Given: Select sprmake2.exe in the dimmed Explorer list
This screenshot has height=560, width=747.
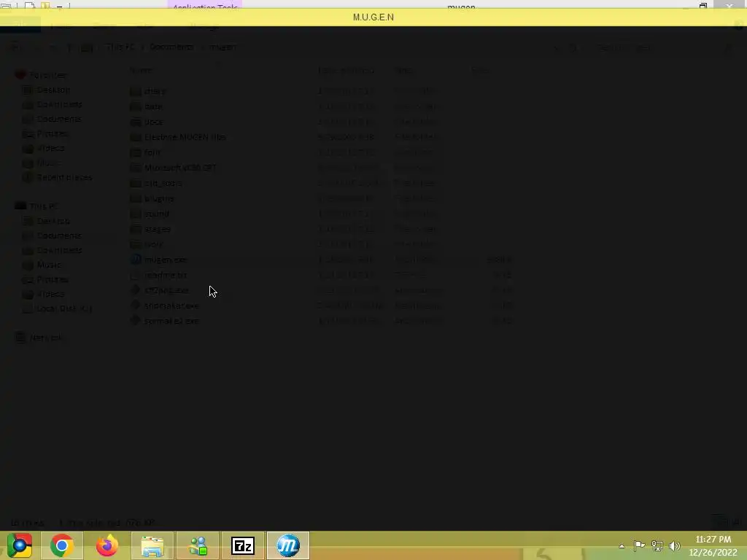Looking at the screenshot, I should [x=171, y=321].
